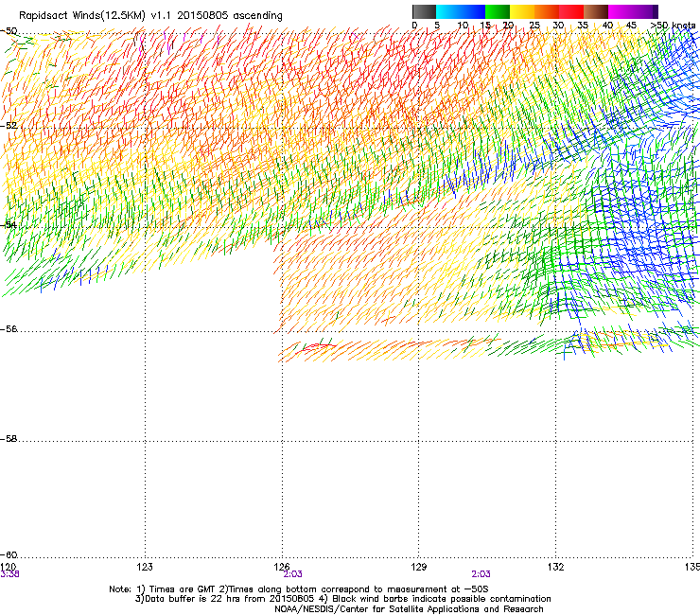Screen dimensions: 700x615
Task: Click the "132" longitude axis label
Action: 556,567
